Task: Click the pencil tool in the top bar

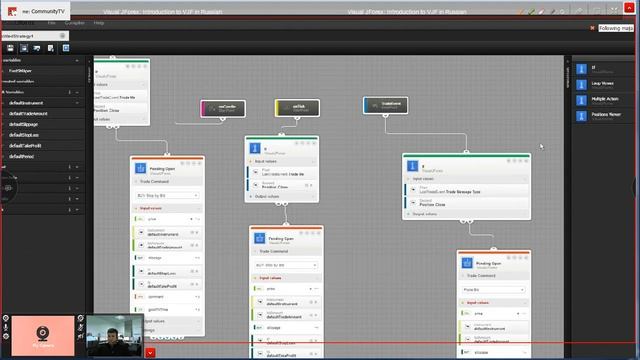Action: tap(553, 12)
